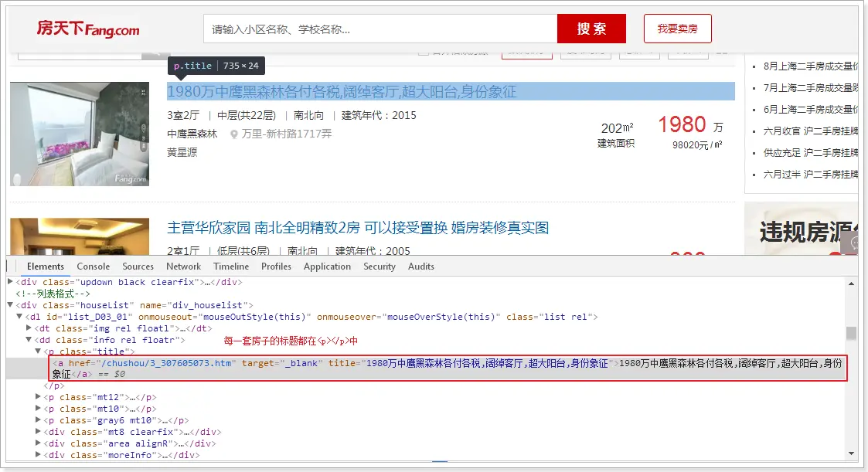Image resolution: width=868 pixels, height=472 pixels.
Task: Click the Fang.com logo
Action: pyautogui.click(x=87, y=29)
